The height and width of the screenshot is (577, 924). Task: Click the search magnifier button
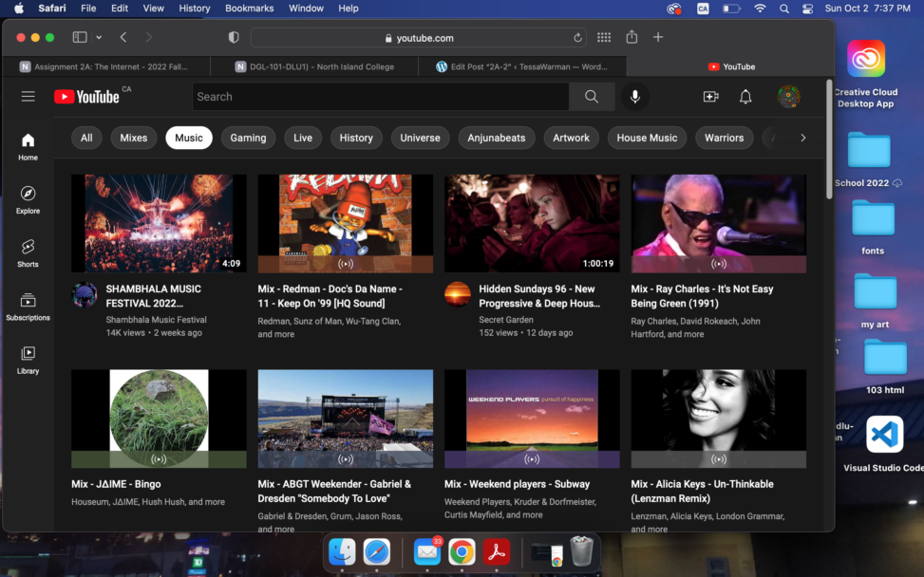(592, 97)
